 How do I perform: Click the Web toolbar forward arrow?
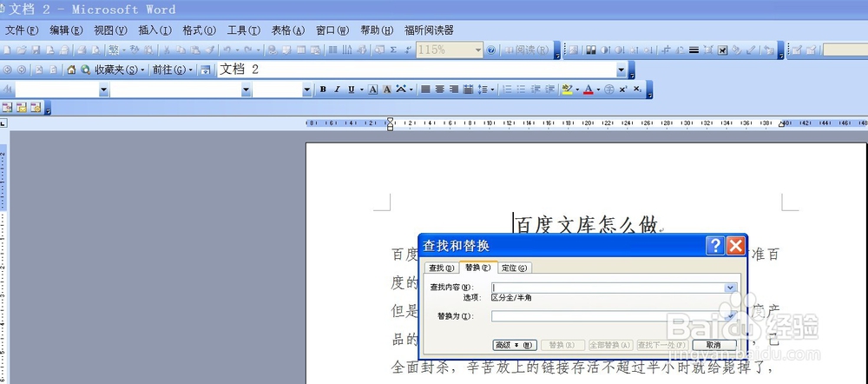tap(22, 70)
